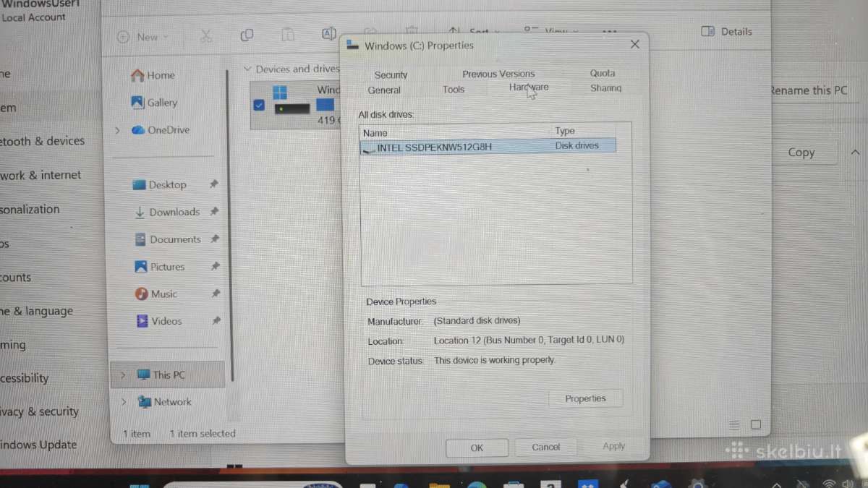Click the Copy icon in Explorer toolbar
The width and height of the screenshot is (868, 488).
click(x=247, y=35)
